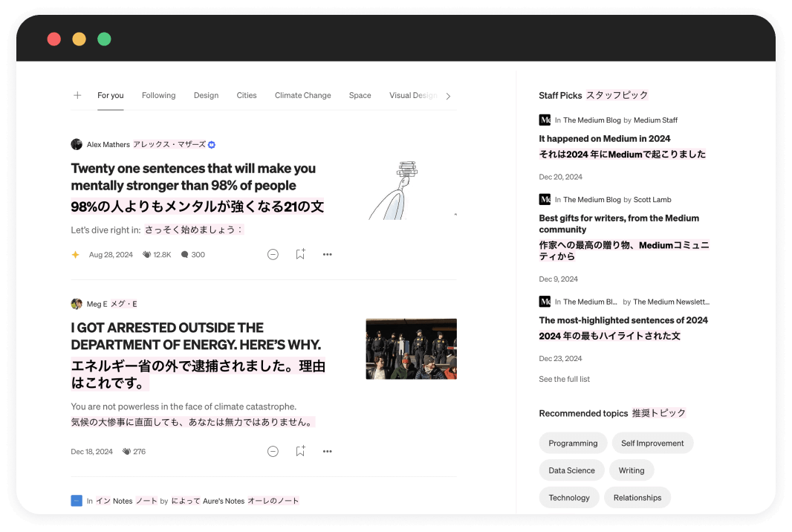Click the green maximize window button

104,39
